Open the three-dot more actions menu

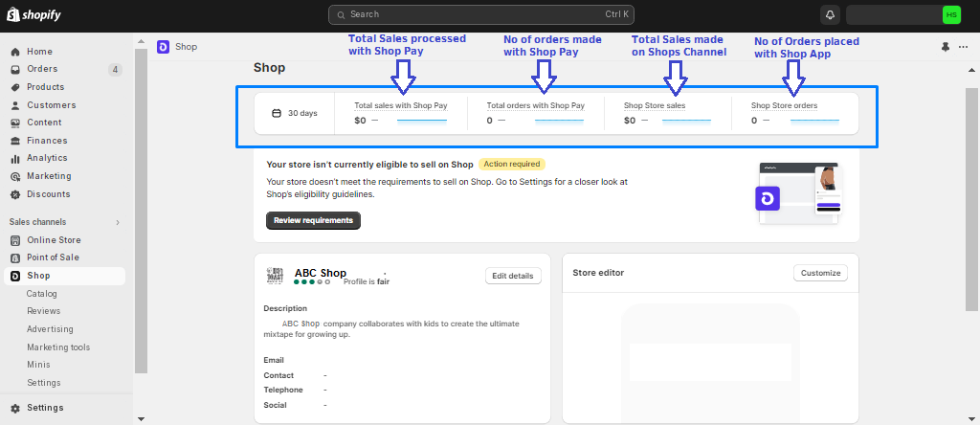tap(963, 47)
